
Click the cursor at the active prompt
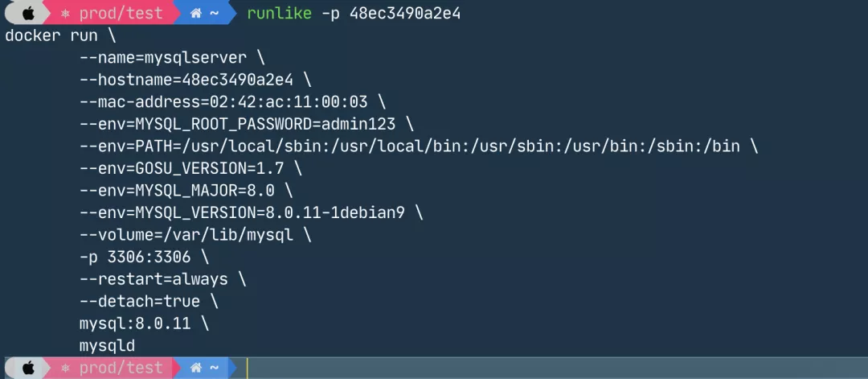coord(248,368)
